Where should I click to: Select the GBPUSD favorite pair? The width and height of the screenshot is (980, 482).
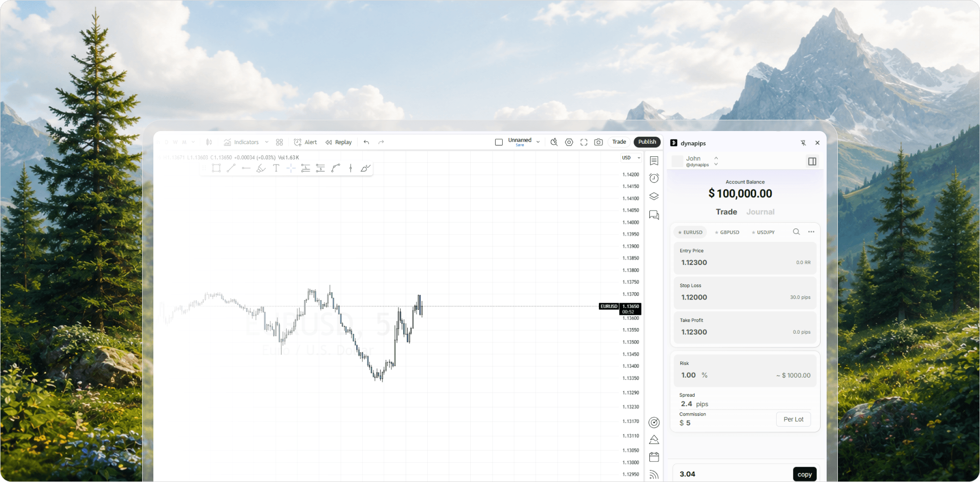pos(727,232)
